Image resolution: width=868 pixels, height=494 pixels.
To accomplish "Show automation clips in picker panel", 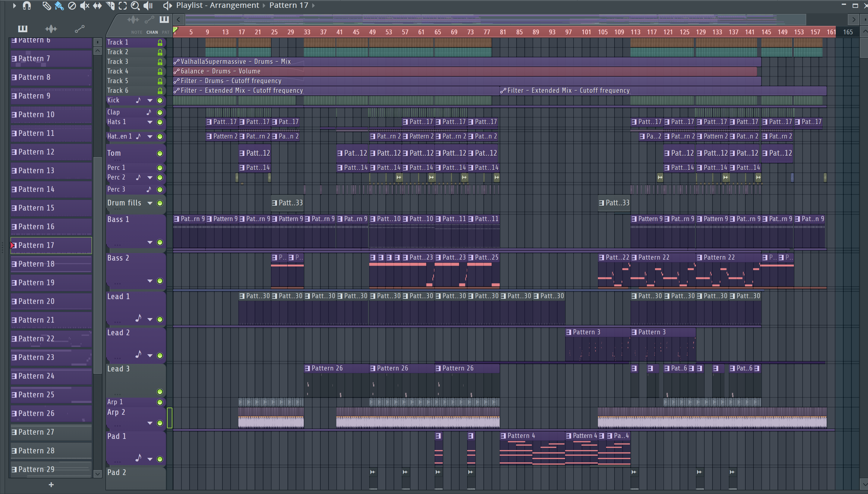I will [80, 29].
